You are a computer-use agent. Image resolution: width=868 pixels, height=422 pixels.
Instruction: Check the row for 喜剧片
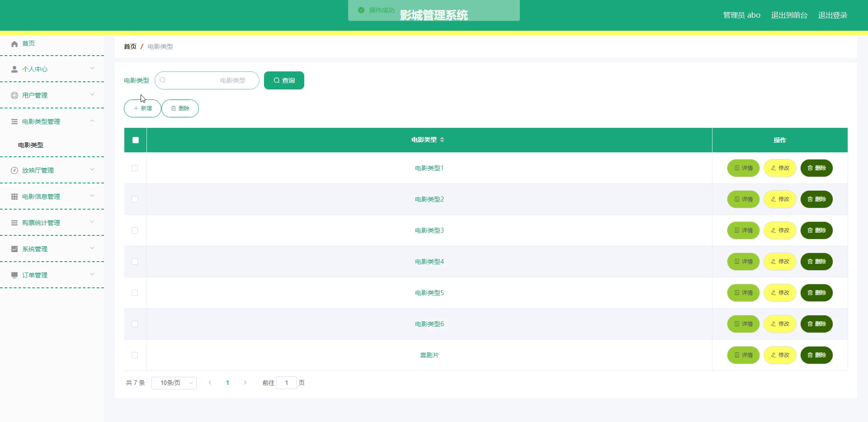tap(135, 355)
